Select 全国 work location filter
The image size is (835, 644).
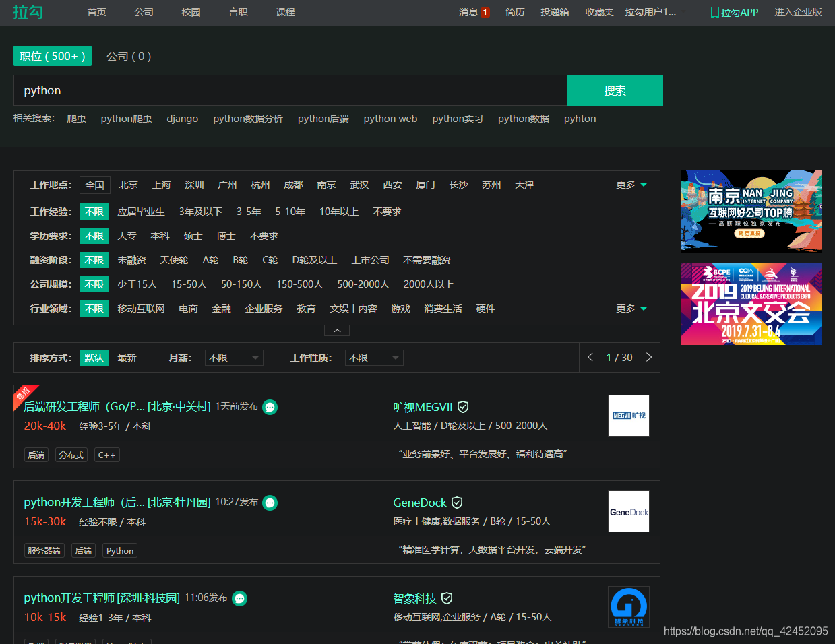pos(95,185)
